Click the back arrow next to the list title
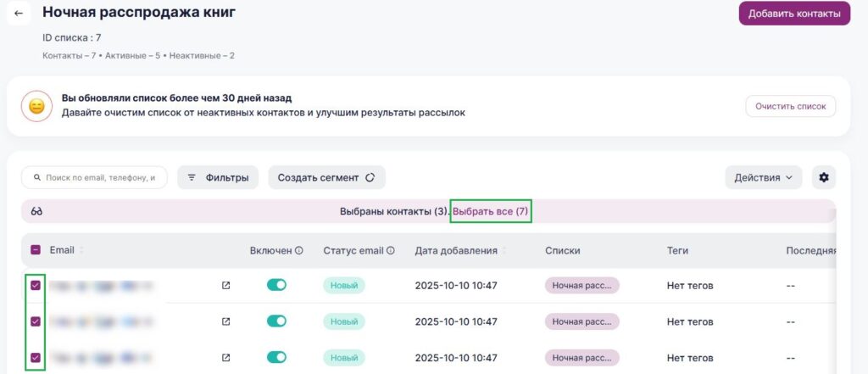 coord(19,14)
